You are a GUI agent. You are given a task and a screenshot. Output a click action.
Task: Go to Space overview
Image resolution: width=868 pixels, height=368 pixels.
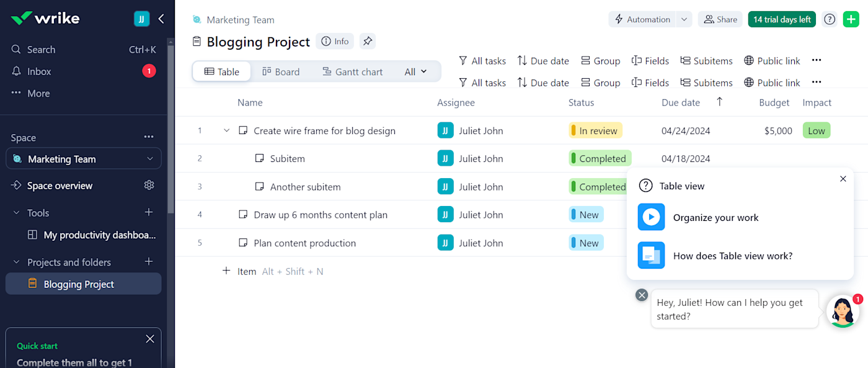coord(60,186)
